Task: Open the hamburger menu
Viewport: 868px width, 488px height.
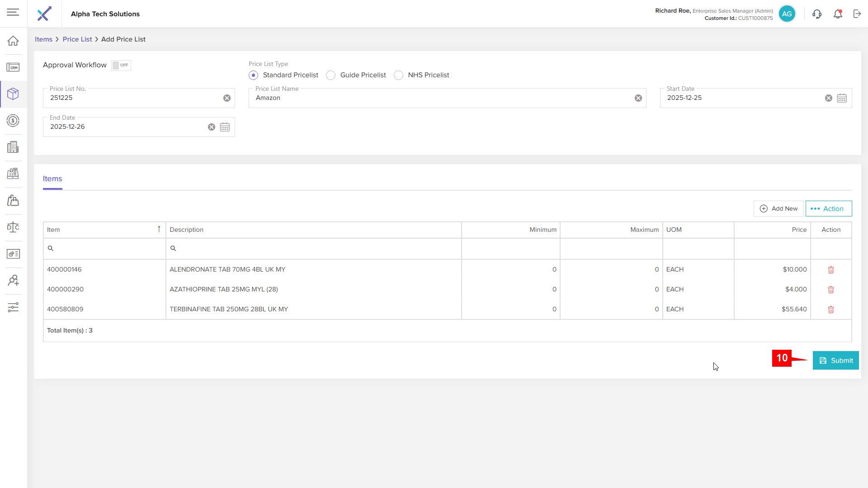Action: coord(13,12)
